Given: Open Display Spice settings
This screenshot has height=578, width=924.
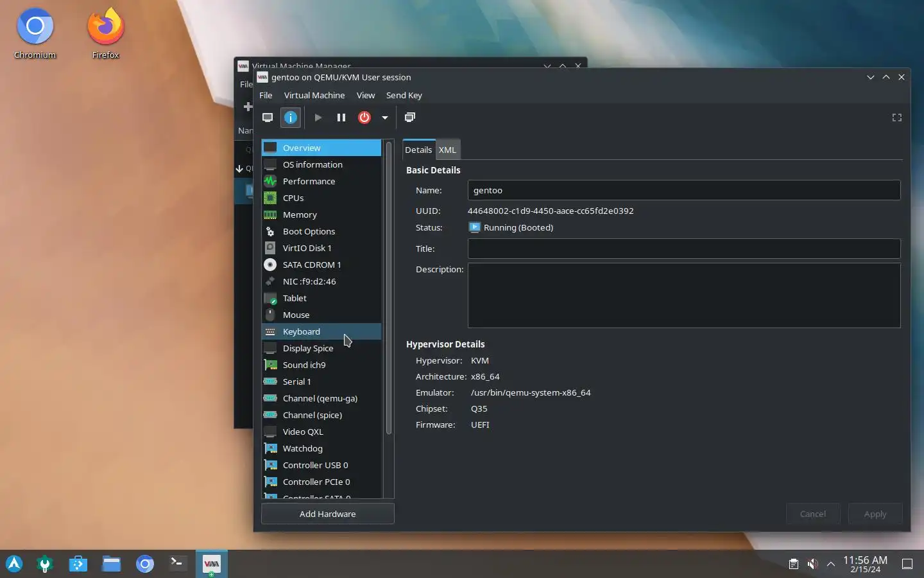Looking at the screenshot, I should 321,348.
